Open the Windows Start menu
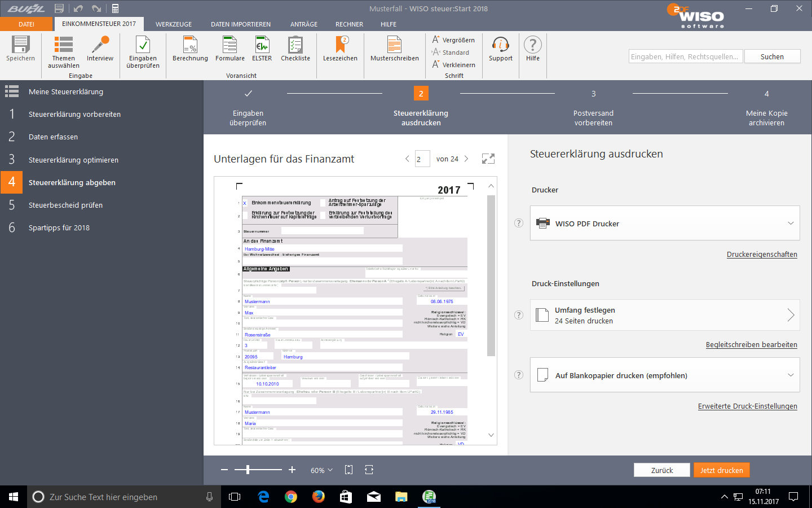This screenshot has width=812, height=508. 14,497
